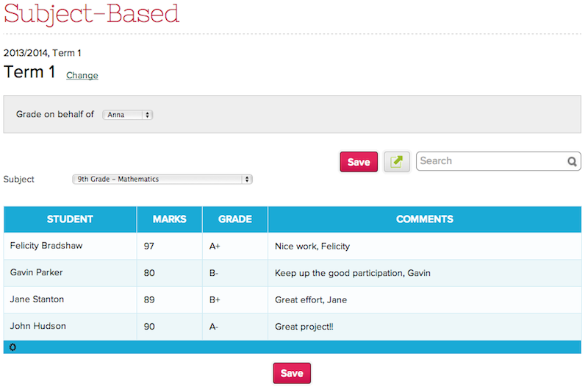Click marks value 89
This screenshot has width=588, height=390.
tap(149, 300)
